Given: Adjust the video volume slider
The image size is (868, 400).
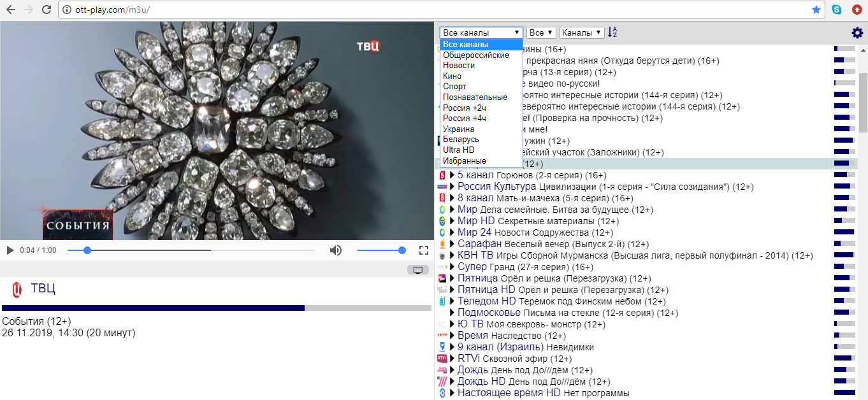Looking at the screenshot, I should point(381,250).
